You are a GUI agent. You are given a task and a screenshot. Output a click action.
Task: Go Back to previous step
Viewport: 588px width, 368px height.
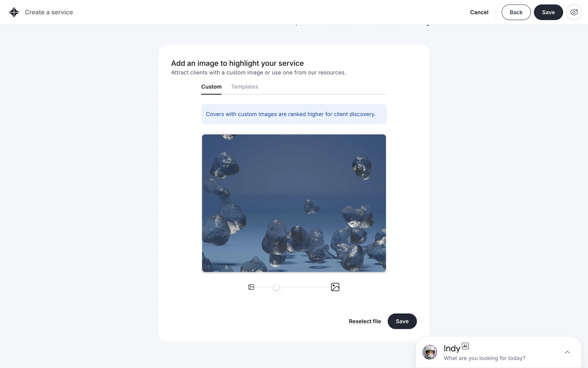click(516, 12)
